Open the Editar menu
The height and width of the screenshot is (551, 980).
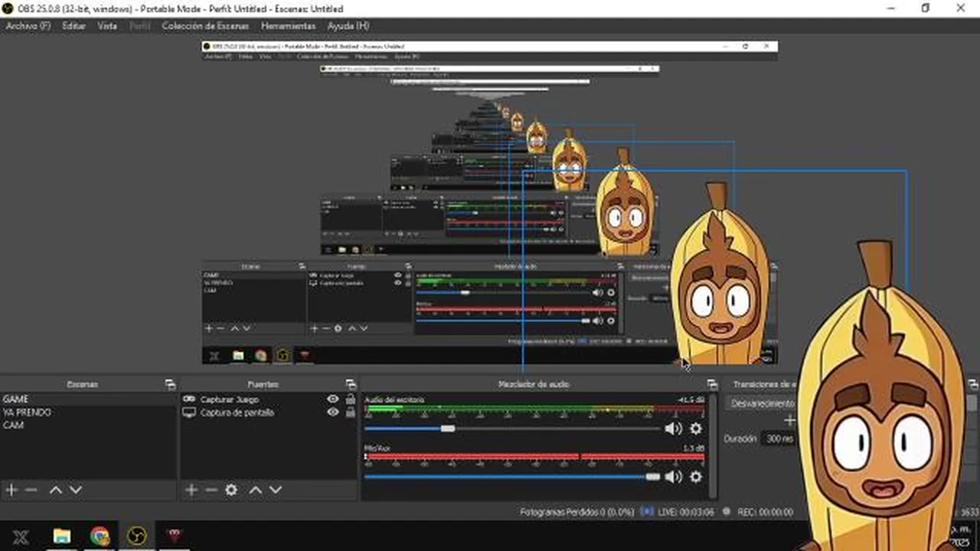73,25
